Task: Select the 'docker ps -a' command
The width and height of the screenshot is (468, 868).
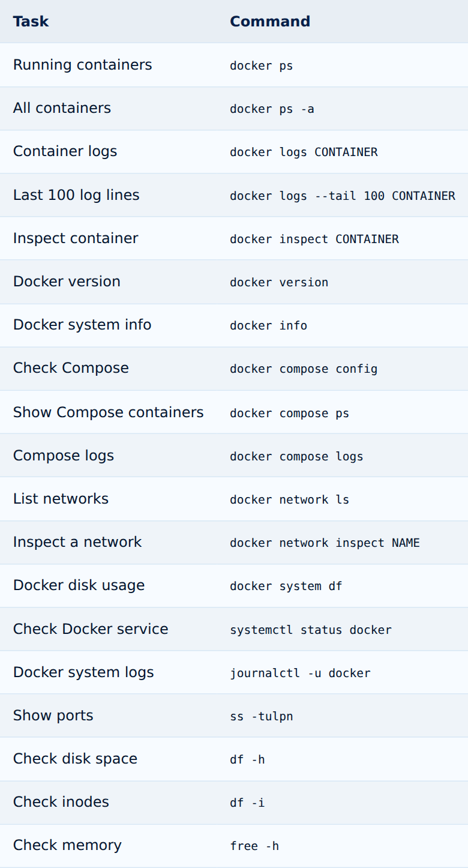Action: click(272, 109)
